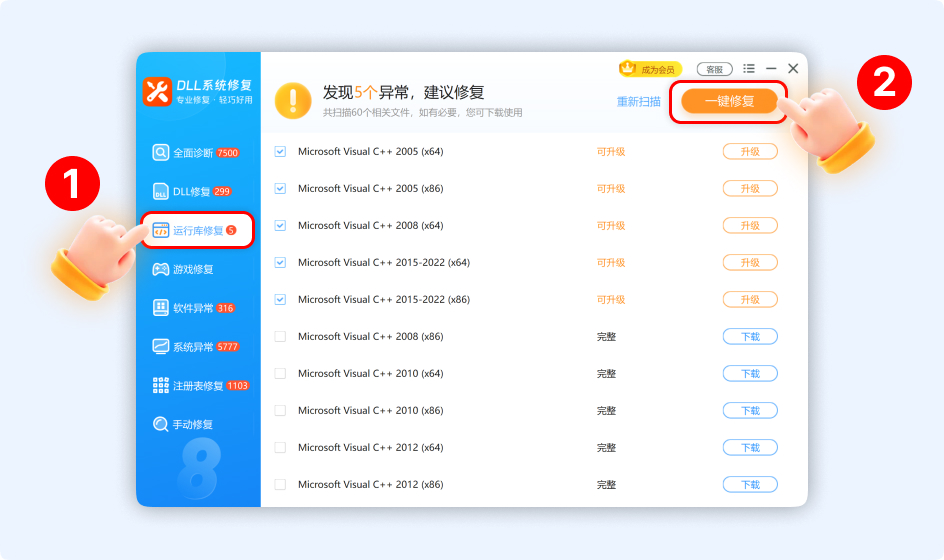Click 下载 for Visual C++ 2012 (x64)

pos(750,447)
